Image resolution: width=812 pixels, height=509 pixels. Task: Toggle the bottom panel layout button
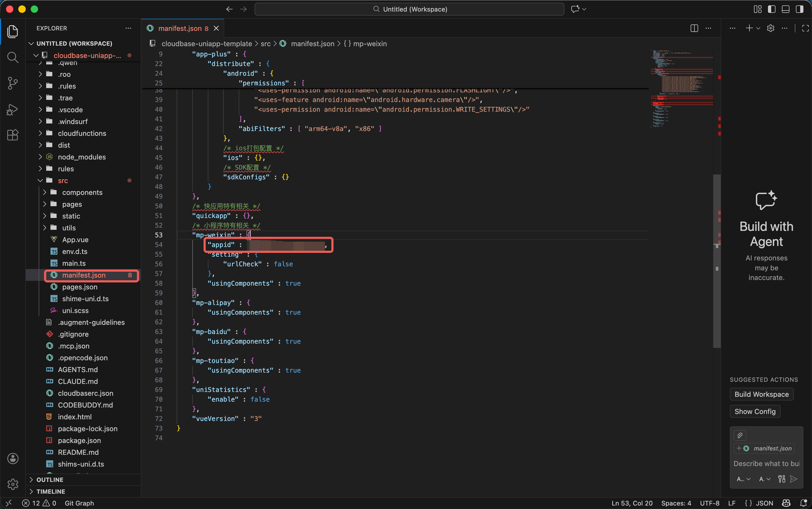click(x=785, y=9)
